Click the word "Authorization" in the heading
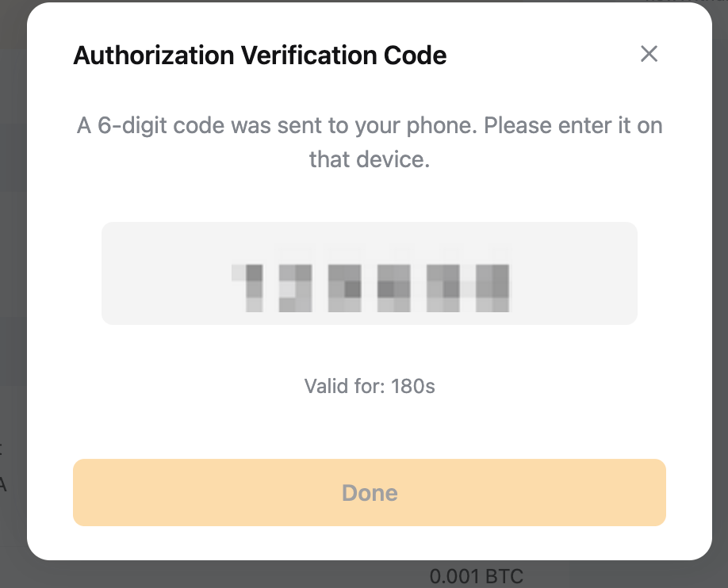Viewport: 728px width, 588px height. tap(154, 55)
